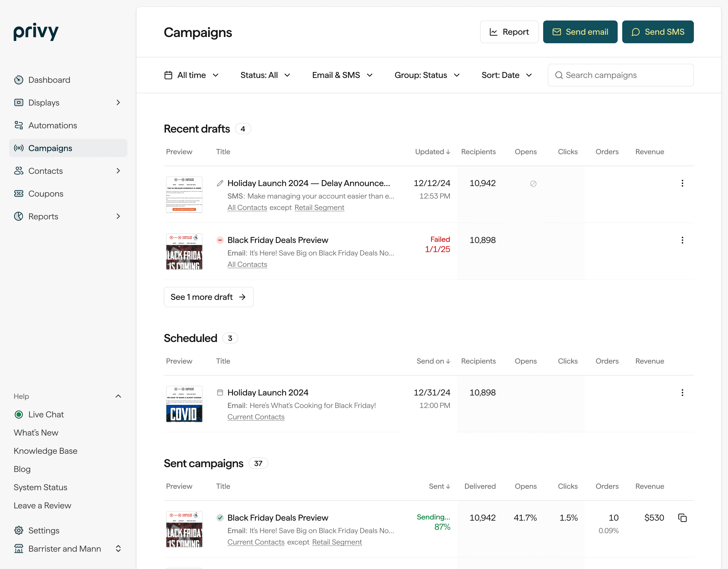Click Sending... 87% progress status
The width and height of the screenshot is (728, 569).
click(433, 522)
